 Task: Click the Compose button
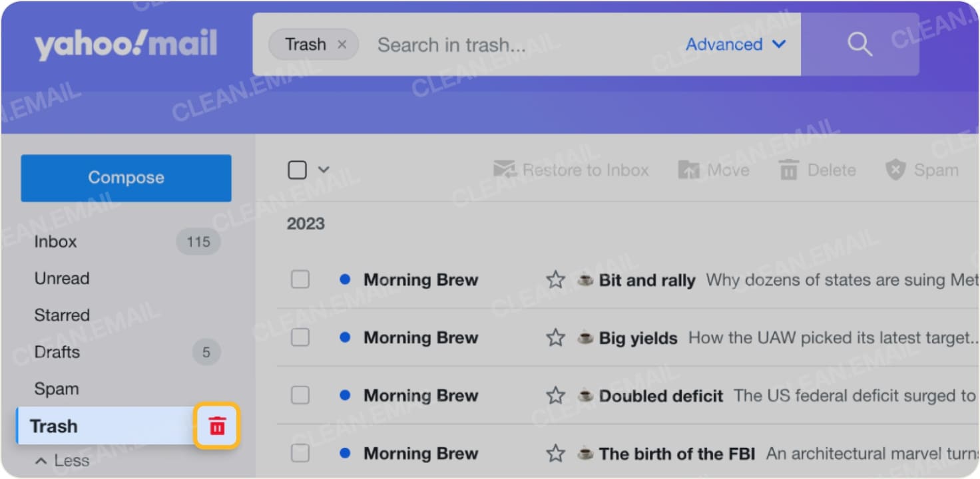(x=126, y=178)
